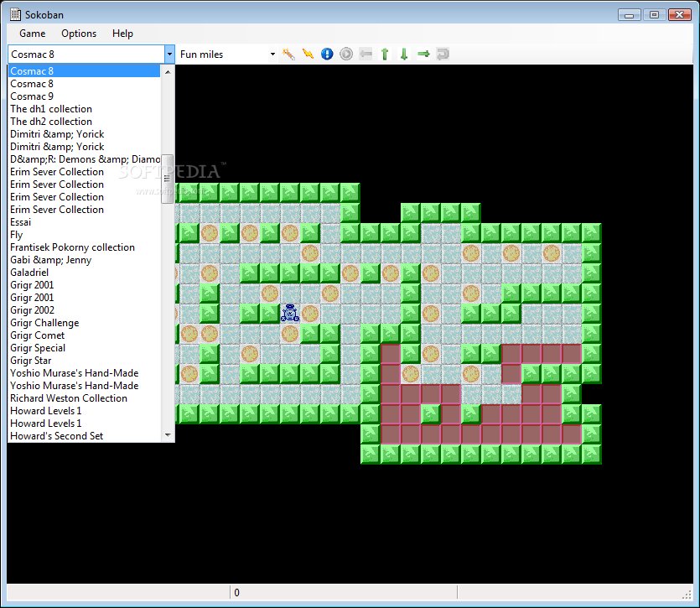
Task: Click the blue player character on the board
Action: (290, 313)
